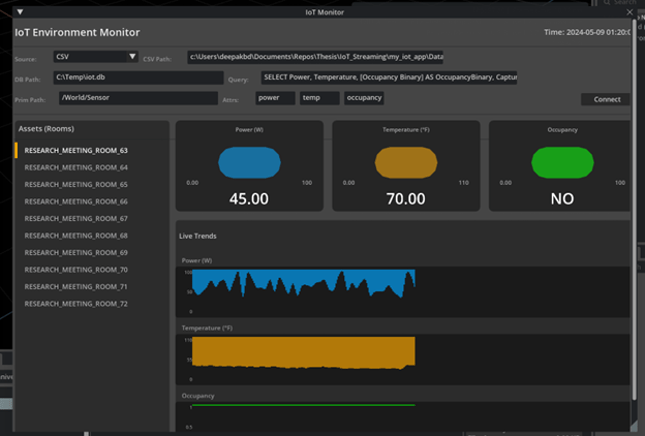The width and height of the screenshot is (645, 436).
Task: Click the blue Power gauge indicator
Action: point(249,162)
